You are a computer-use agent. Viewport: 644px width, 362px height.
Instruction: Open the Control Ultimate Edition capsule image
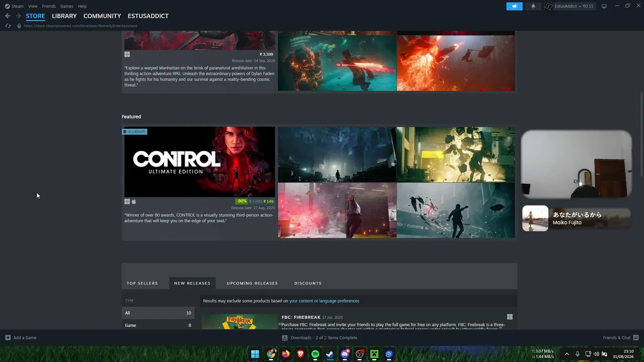(x=200, y=162)
